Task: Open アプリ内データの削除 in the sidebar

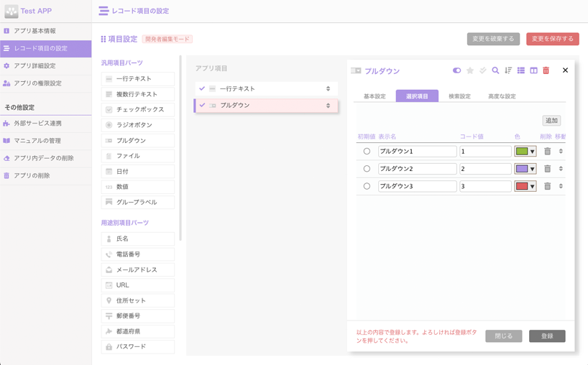Action: (x=46, y=158)
